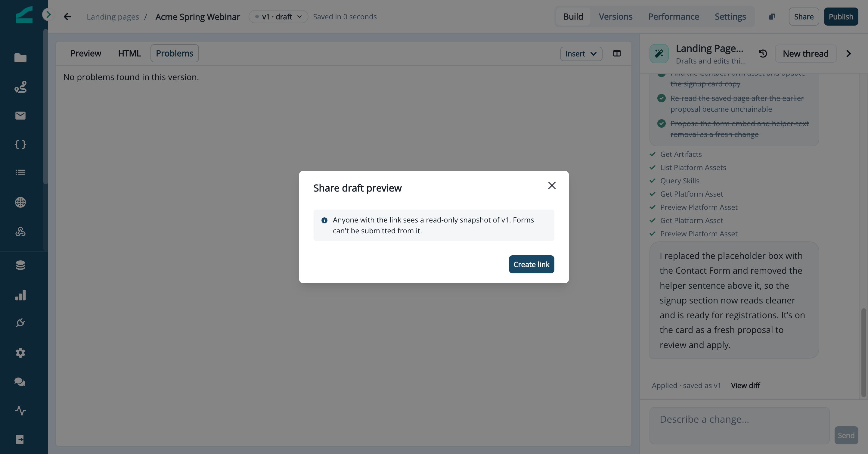The height and width of the screenshot is (454, 868).
Task: Select the Preview tab
Action: point(85,53)
